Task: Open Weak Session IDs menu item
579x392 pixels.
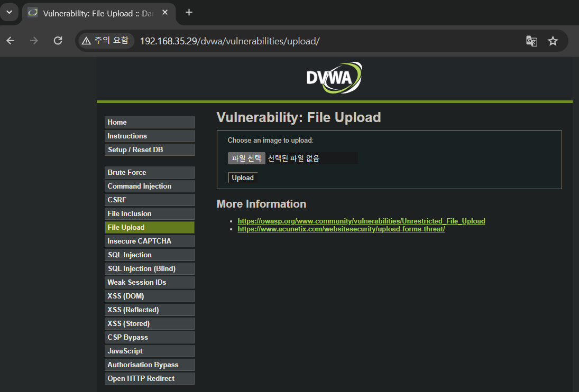Action: (150, 283)
